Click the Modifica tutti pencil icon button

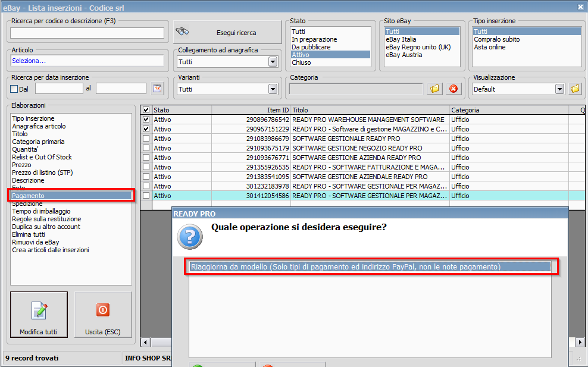point(39,315)
